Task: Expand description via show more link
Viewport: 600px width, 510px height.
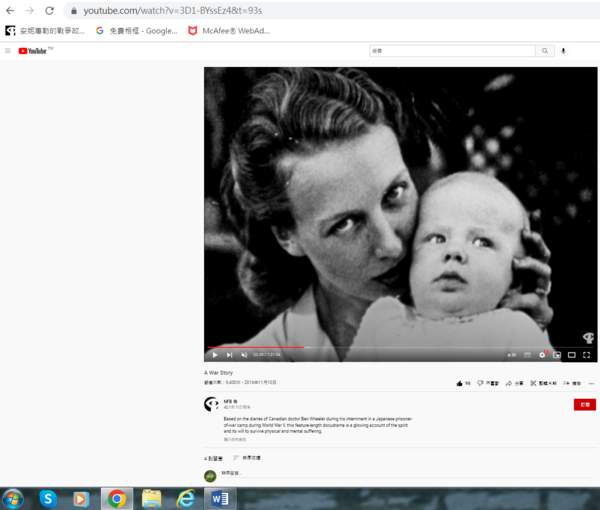Action: (x=235, y=439)
